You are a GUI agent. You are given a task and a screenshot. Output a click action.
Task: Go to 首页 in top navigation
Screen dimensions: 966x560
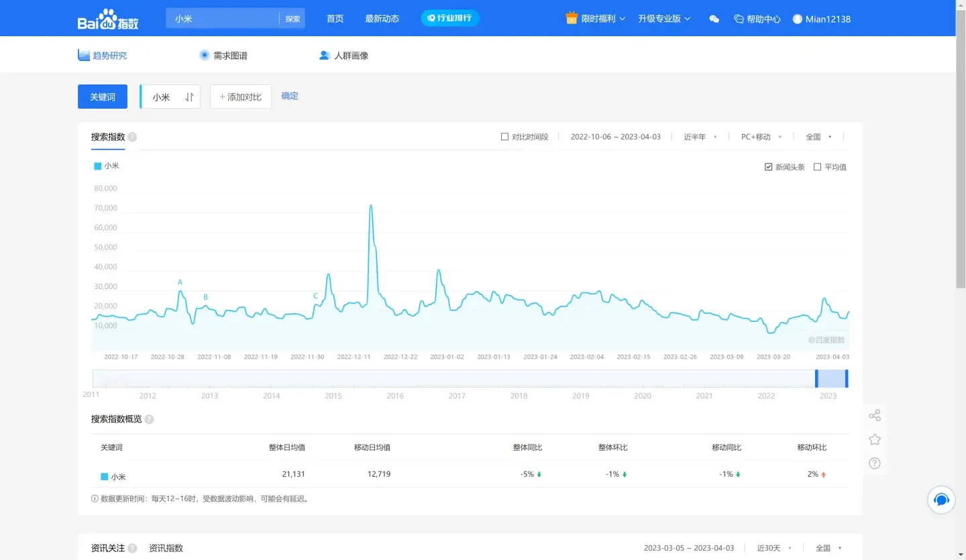tap(335, 19)
